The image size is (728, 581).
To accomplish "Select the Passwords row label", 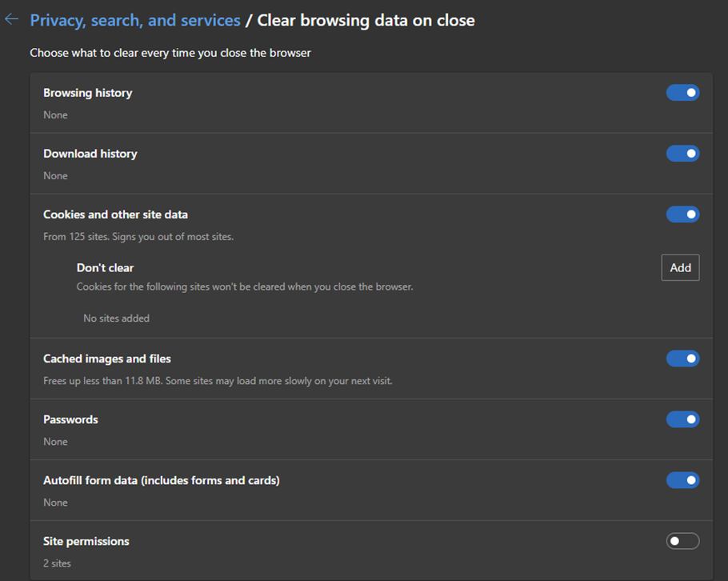I will click(70, 419).
